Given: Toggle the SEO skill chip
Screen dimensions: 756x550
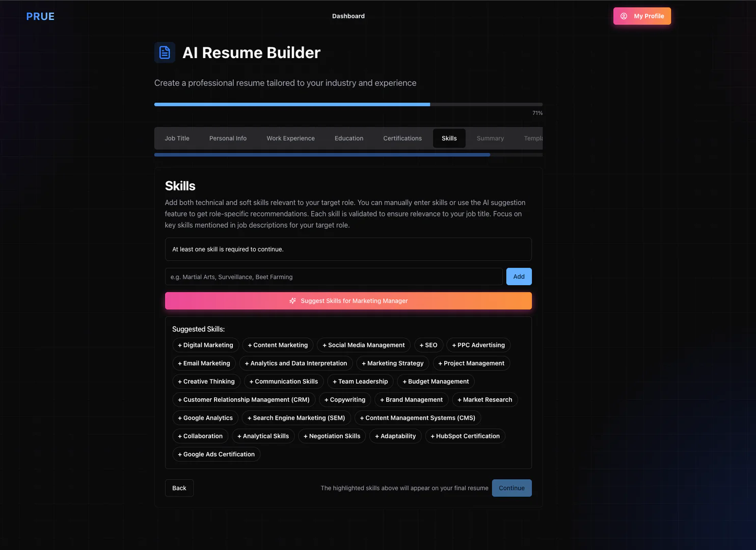Looking at the screenshot, I should [x=428, y=345].
